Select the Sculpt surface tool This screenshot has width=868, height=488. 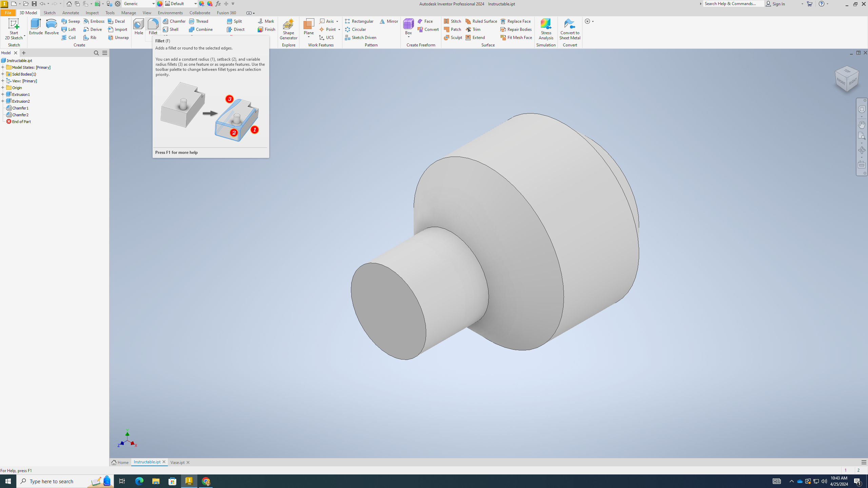coord(453,38)
